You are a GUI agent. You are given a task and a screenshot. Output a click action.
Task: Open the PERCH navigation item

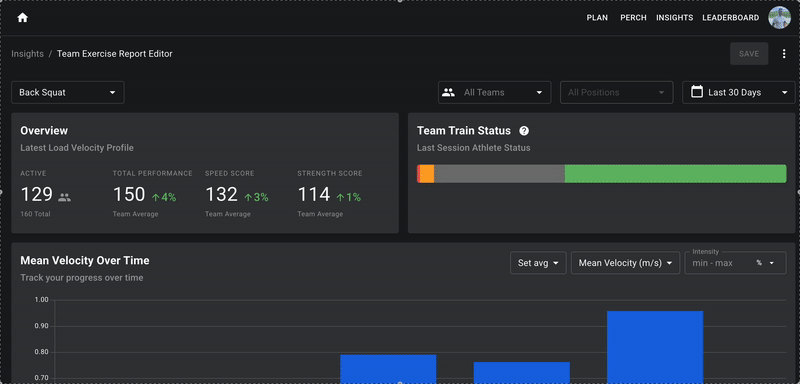(633, 17)
